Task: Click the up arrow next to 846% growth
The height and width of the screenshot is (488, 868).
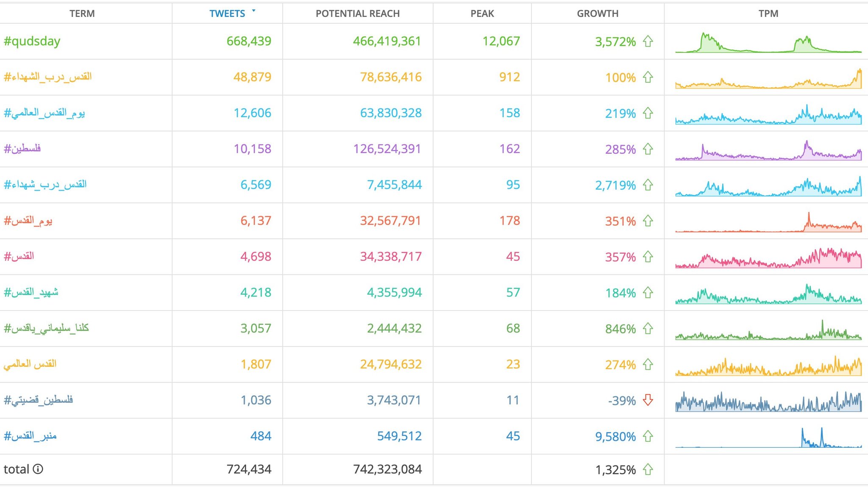Action: pyautogui.click(x=648, y=328)
